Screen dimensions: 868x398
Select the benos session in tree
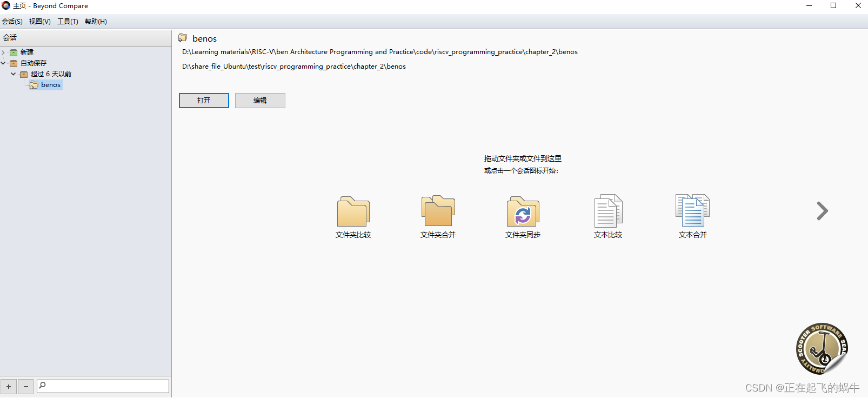coord(51,85)
